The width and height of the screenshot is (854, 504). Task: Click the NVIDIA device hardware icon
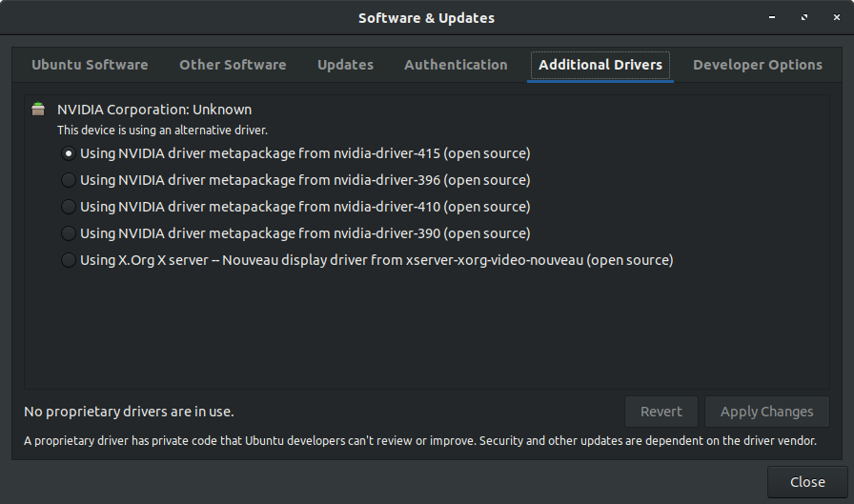38,109
